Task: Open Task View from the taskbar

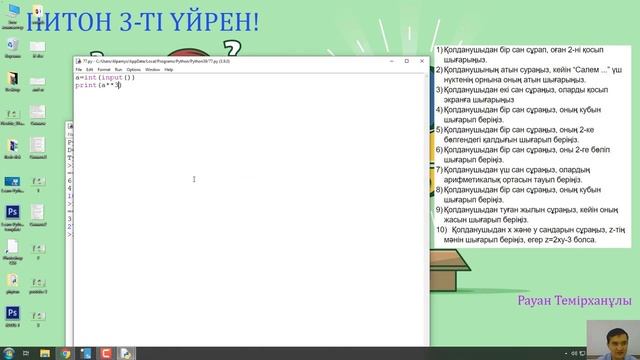Action: (x=26, y=353)
